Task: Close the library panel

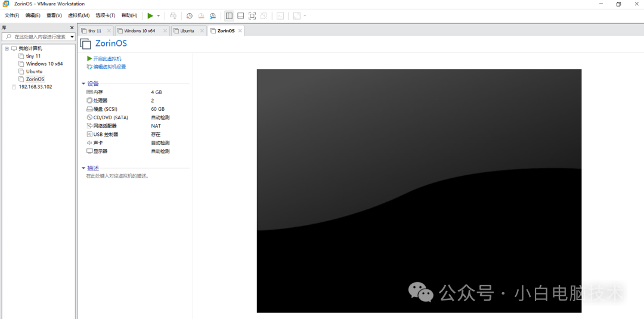Action: pyautogui.click(x=72, y=27)
